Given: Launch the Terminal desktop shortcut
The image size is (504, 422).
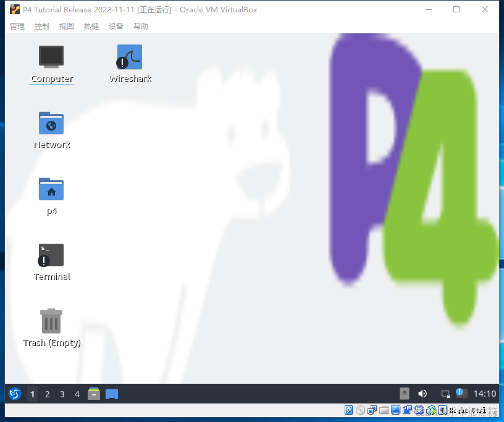Looking at the screenshot, I should click(51, 263).
